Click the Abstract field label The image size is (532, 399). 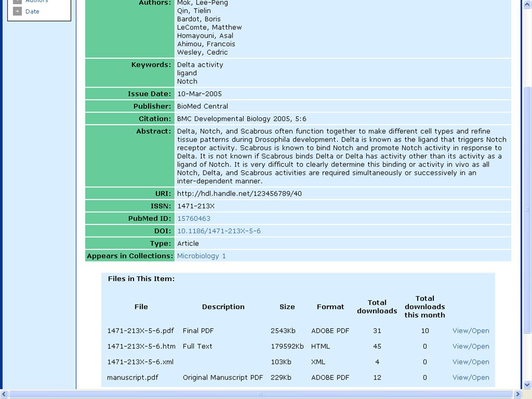(154, 131)
